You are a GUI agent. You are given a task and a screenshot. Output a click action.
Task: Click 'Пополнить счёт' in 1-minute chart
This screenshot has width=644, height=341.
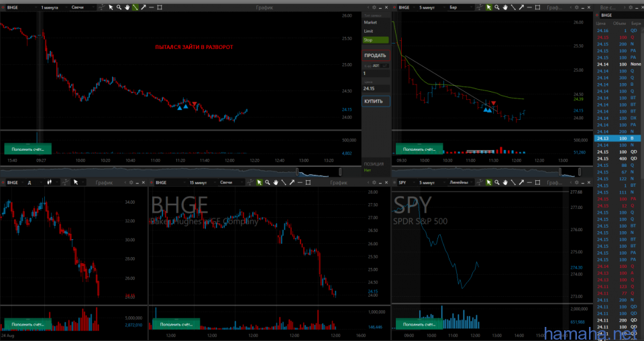(28, 149)
